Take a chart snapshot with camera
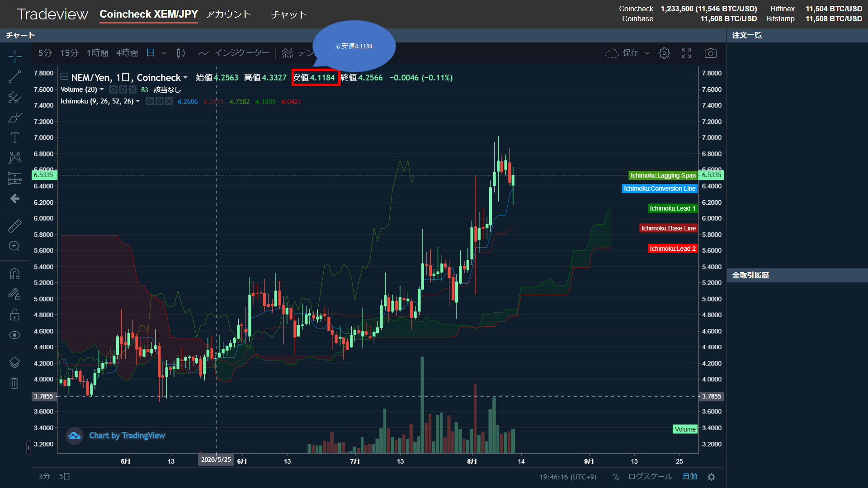Viewport: 868px width, 488px height. (711, 53)
